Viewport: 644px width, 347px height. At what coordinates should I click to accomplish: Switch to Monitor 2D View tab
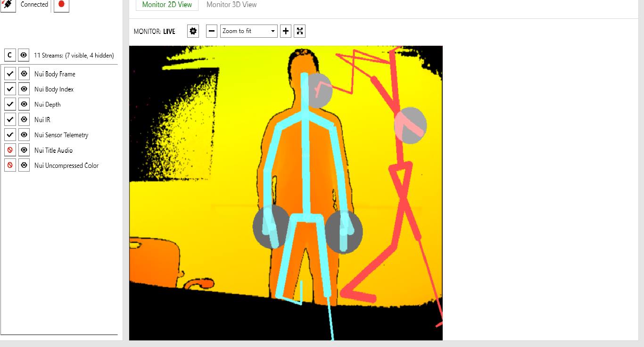tap(167, 5)
